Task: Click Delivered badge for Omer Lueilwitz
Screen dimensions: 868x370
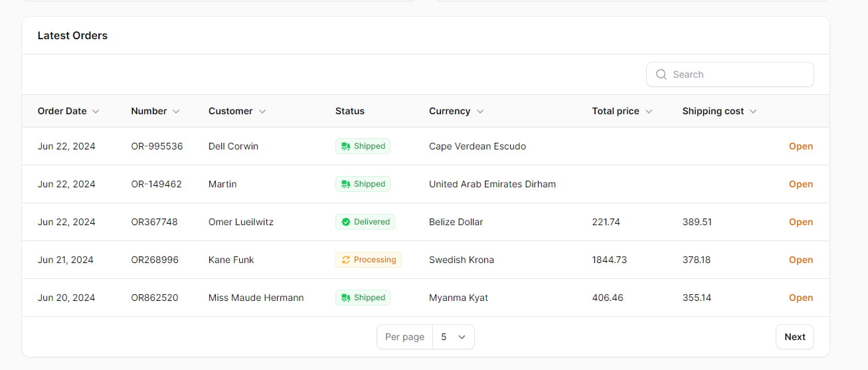Action: (x=365, y=222)
